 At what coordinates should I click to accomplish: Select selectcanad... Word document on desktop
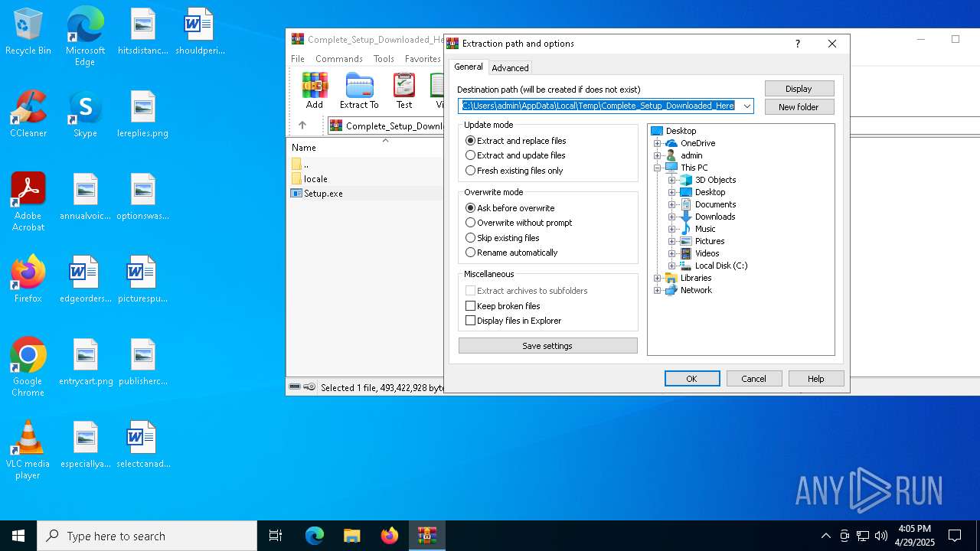[143, 445]
